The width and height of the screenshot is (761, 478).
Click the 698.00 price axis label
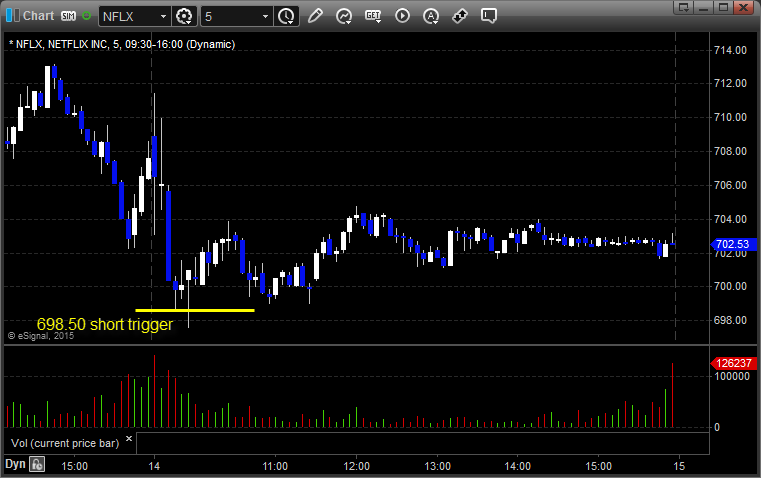coord(730,320)
